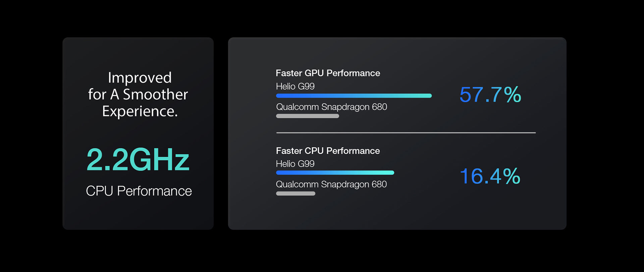The width and height of the screenshot is (644, 272).
Task: Click the gray Snapdragon 680 GPU bar
Action: click(307, 116)
